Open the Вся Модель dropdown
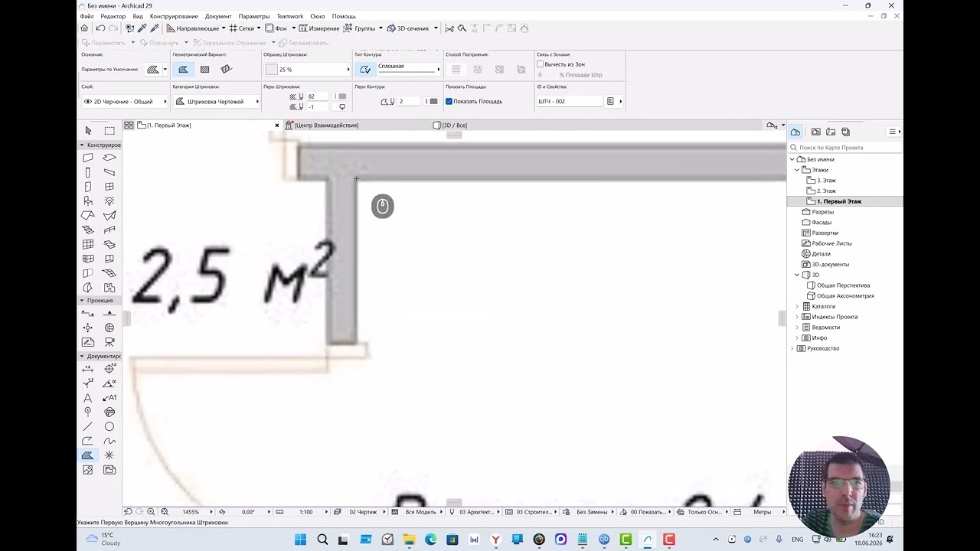Screen dimensions: 980x551 pyautogui.click(x=423, y=512)
